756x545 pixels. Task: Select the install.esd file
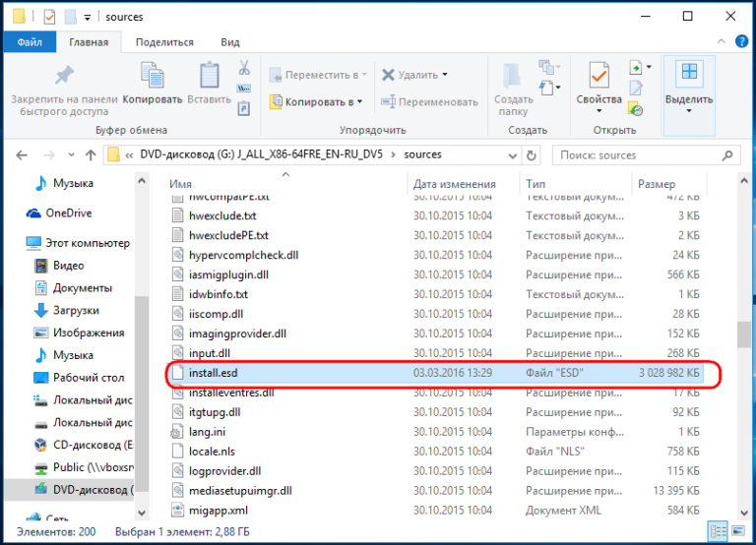tap(213, 373)
